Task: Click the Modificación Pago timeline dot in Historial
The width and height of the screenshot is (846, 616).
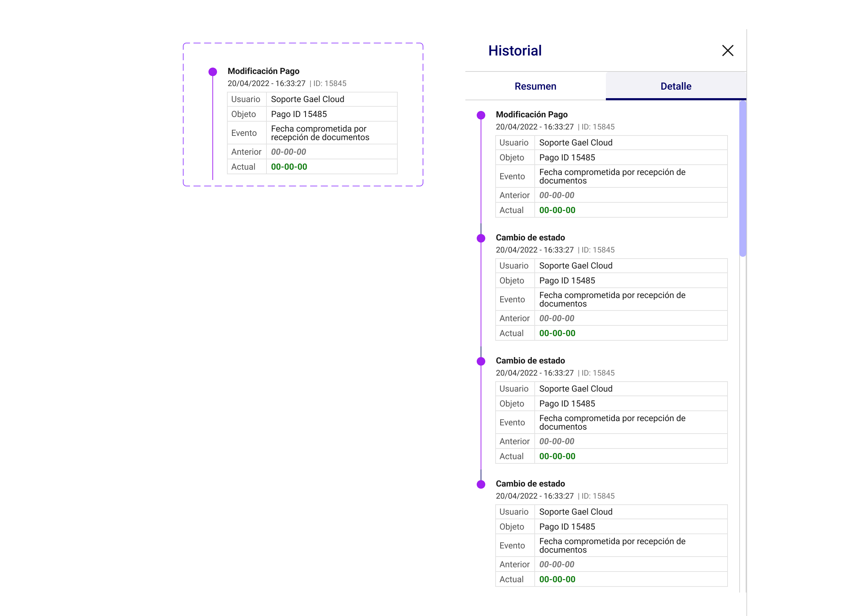Action: tap(481, 115)
